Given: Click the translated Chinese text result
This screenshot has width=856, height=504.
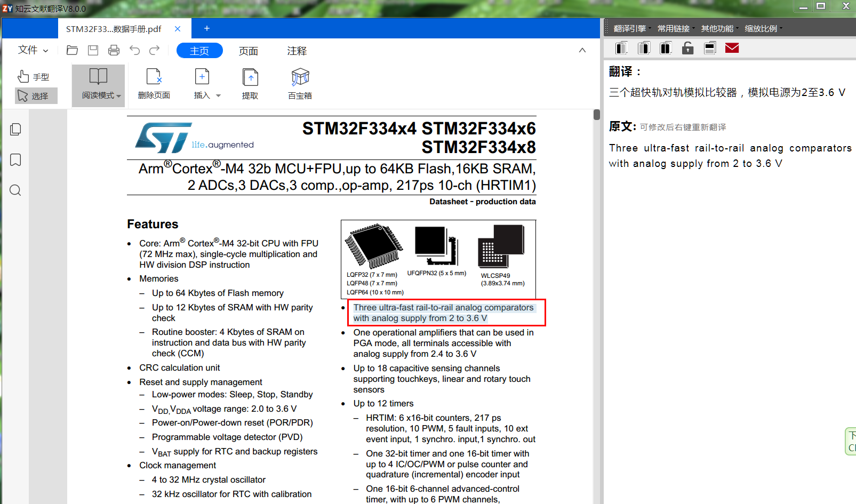Looking at the screenshot, I should click(727, 92).
